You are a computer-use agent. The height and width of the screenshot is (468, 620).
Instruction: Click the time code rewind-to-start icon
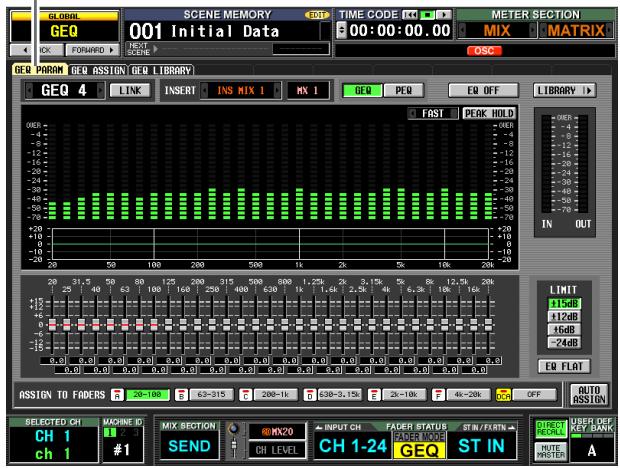(410, 15)
